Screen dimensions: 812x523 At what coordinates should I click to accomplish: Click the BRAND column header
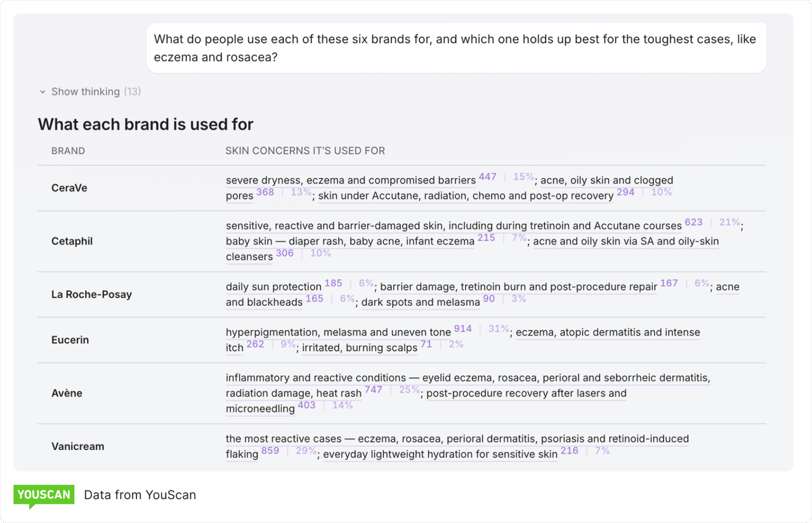click(68, 151)
